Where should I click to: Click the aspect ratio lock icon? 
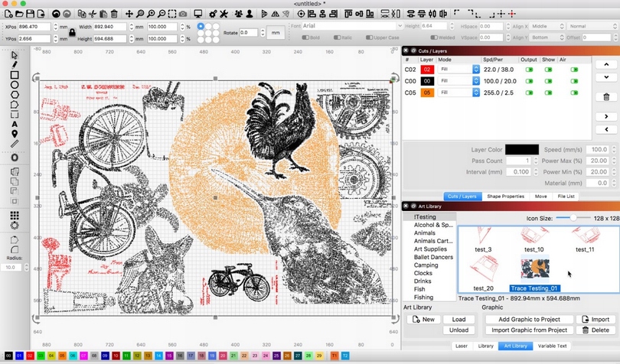click(72, 32)
